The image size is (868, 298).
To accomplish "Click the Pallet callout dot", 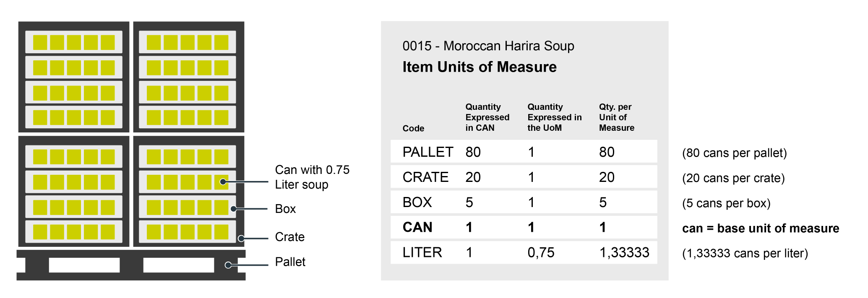I will coord(228,265).
